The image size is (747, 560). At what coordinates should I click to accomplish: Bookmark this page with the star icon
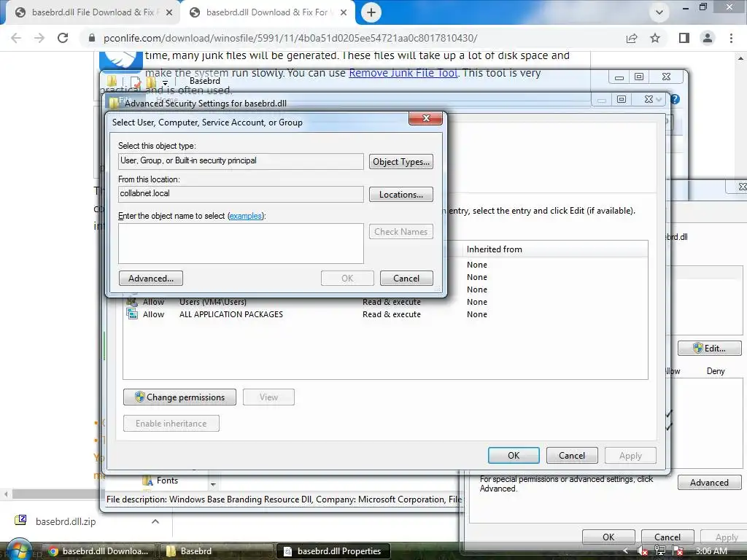(x=655, y=38)
